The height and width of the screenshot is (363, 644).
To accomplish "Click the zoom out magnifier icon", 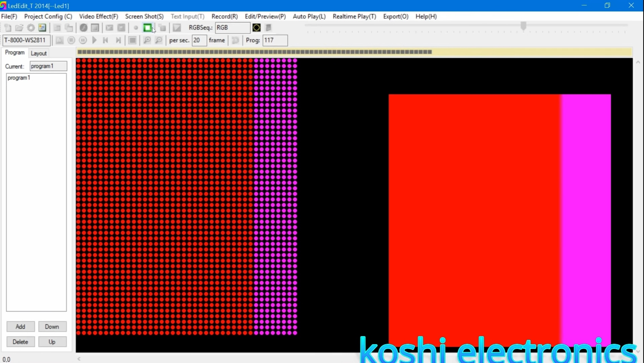I will pyautogui.click(x=159, y=40).
